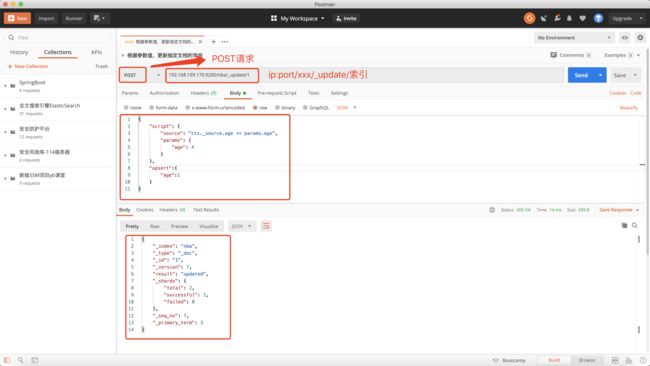Image resolution: width=650 pixels, height=366 pixels.
Task: Toggle the response wrap lines icon
Action: [266, 226]
